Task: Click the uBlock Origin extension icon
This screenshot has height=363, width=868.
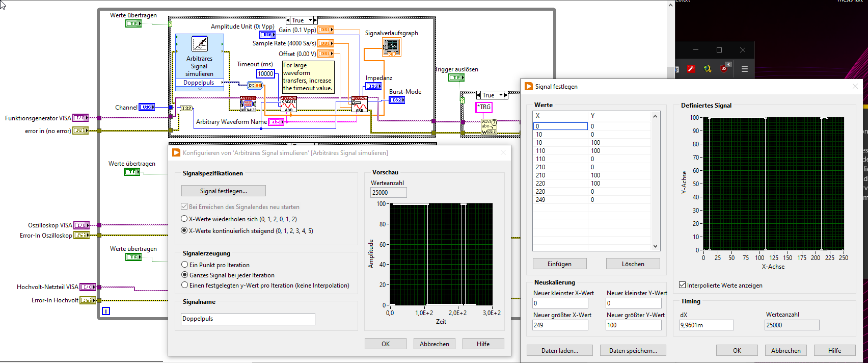Action: 724,68
